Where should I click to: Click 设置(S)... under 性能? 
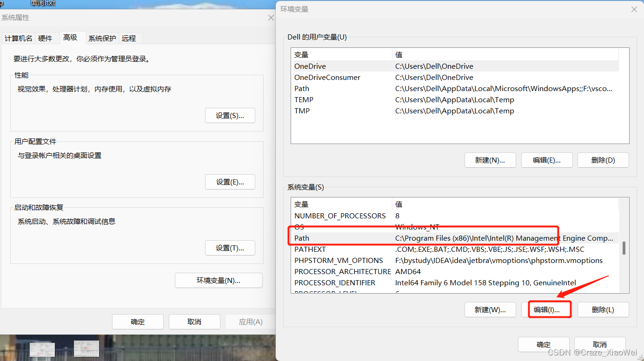pos(230,116)
